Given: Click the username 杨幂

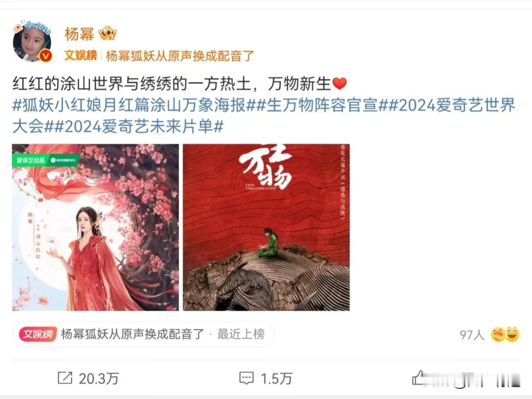Looking at the screenshot, I should pyautogui.click(x=79, y=34).
